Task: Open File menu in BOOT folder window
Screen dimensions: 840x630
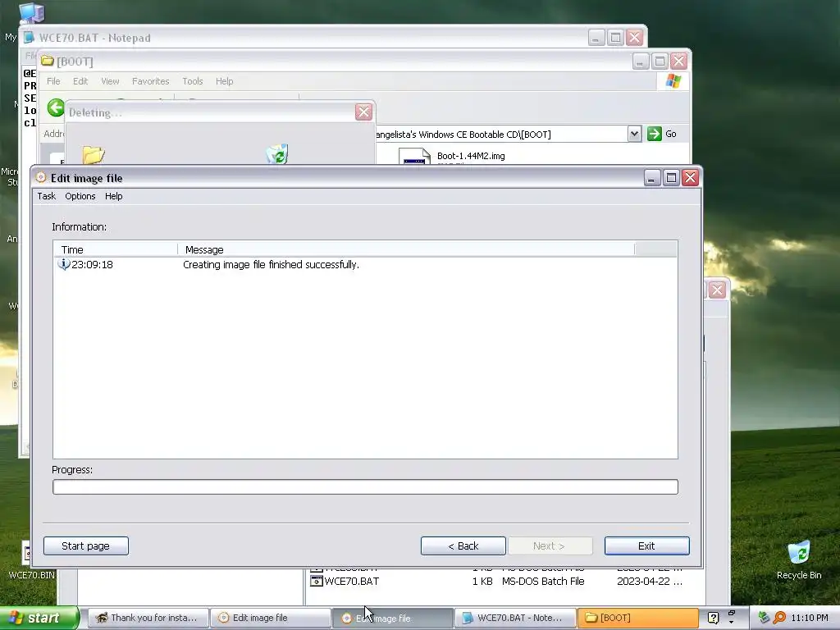Action: click(x=53, y=81)
